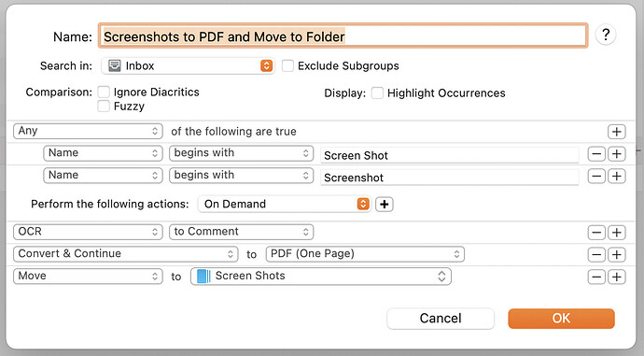
Task: Open the Search in Inbox dropdown
Action: point(188,65)
